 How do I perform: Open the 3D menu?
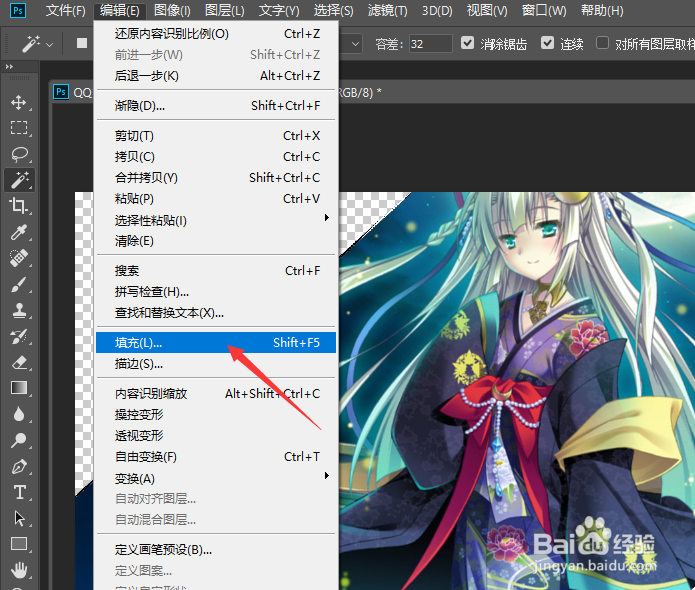[437, 10]
